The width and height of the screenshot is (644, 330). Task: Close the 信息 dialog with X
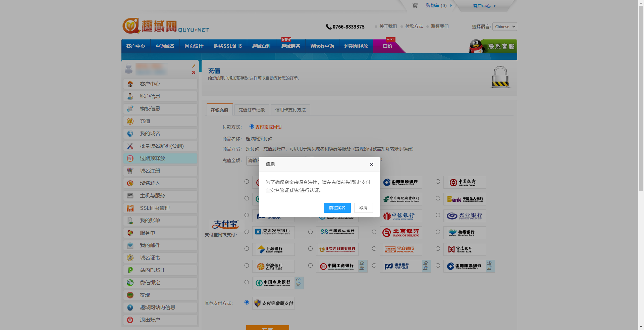point(371,164)
